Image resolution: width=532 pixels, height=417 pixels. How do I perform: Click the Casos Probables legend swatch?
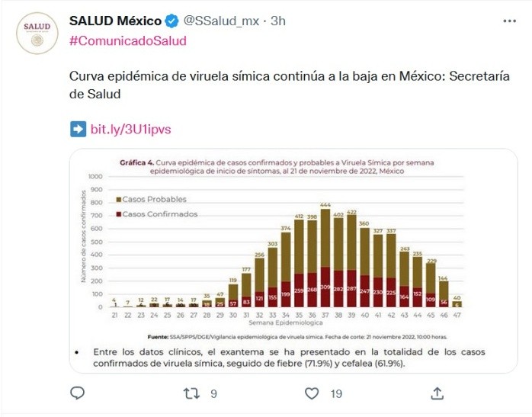118,199
